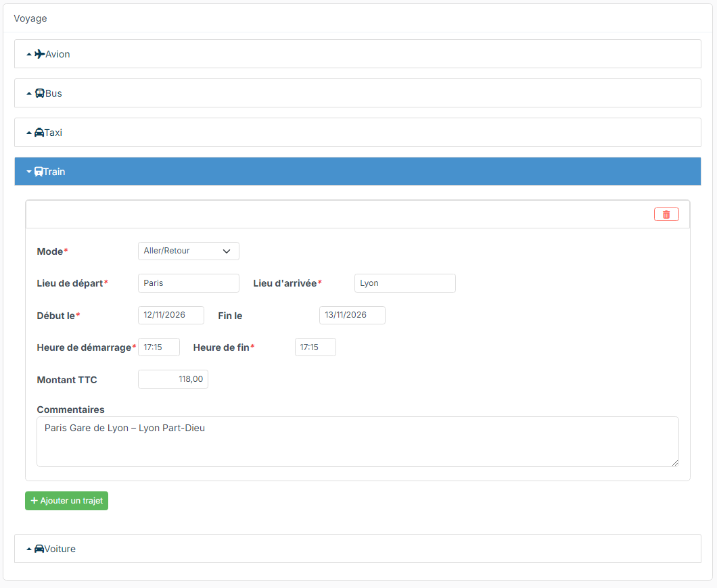Viewport: 717px width, 588px height.
Task: Click the Ajouter un trajet button
Action: [x=67, y=501]
